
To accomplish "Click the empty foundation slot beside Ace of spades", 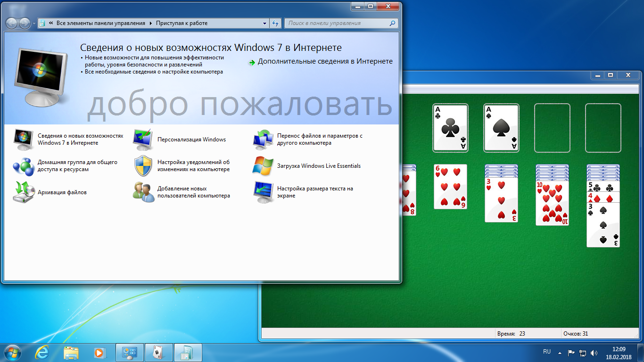I will pyautogui.click(x=552, y=128).
